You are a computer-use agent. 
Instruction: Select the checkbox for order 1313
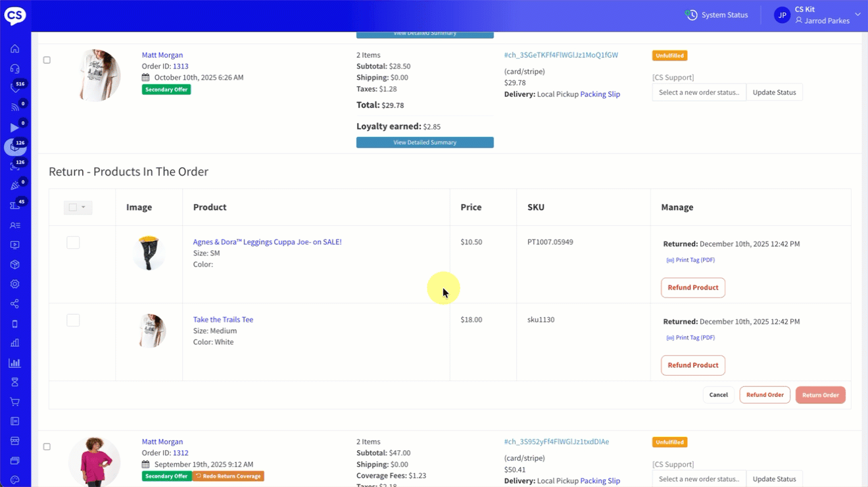coord(47,60)
